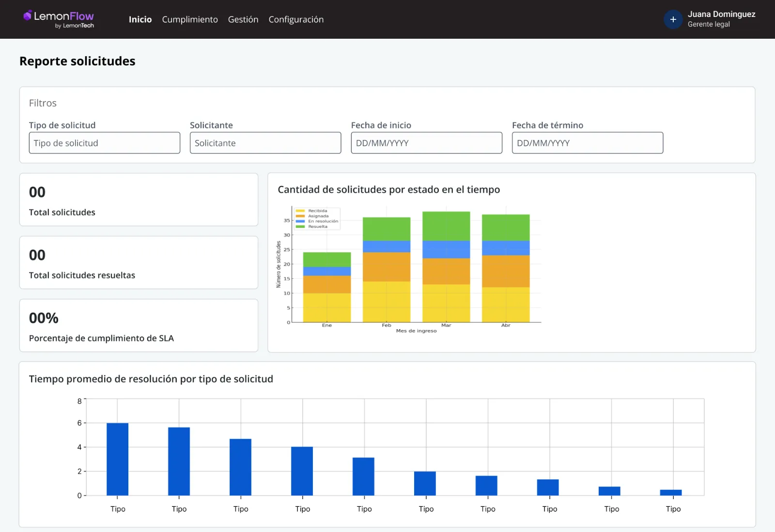Image resolution: width=775 pixels, height=532 pixels.
Task: Click the LemonFlow logo icon
Action: point(28,16)
